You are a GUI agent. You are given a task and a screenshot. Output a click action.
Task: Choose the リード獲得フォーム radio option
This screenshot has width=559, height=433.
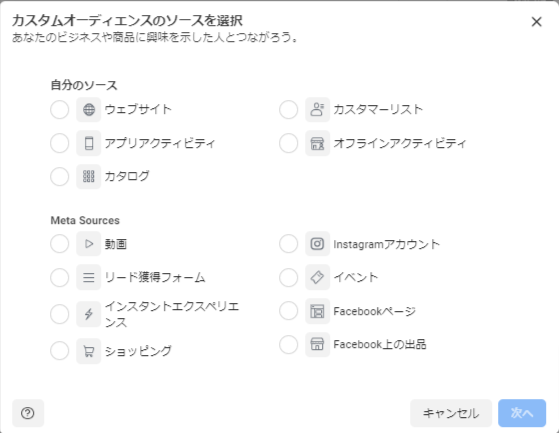[x=60, y=277]
